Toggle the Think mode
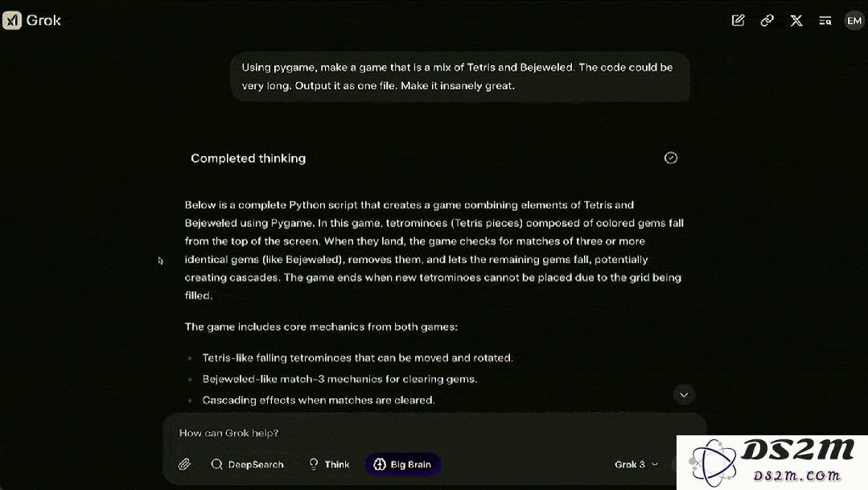The width and height of the screenshot is (868, 490). (x=329, y=464)
